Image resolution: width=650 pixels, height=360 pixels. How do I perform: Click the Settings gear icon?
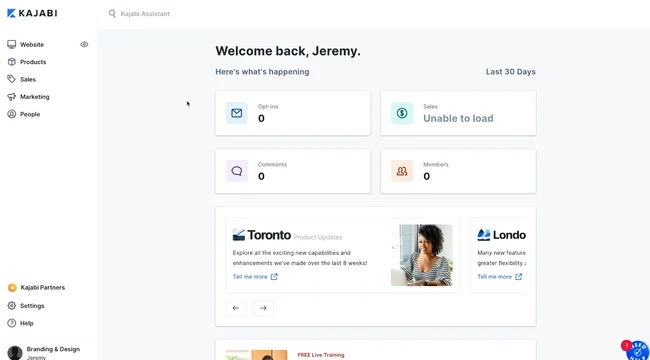pos(12,306)
